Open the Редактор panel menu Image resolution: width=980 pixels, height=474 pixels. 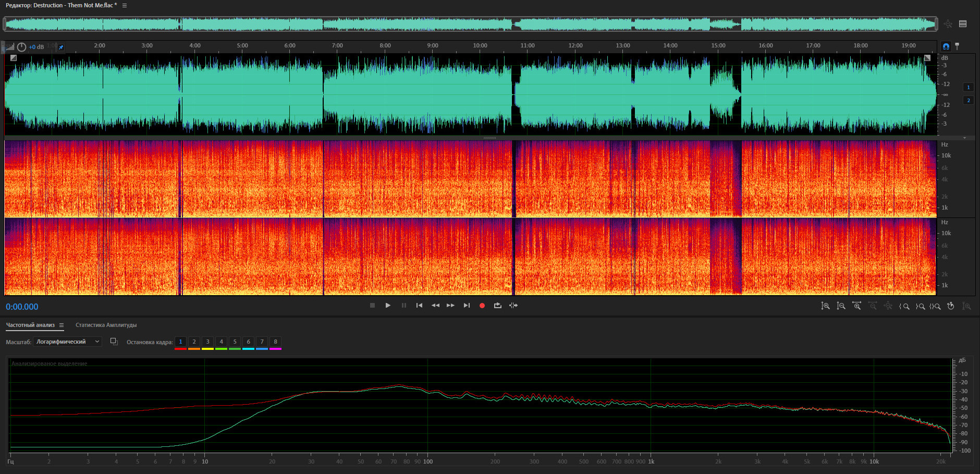[x=124, y=5]
